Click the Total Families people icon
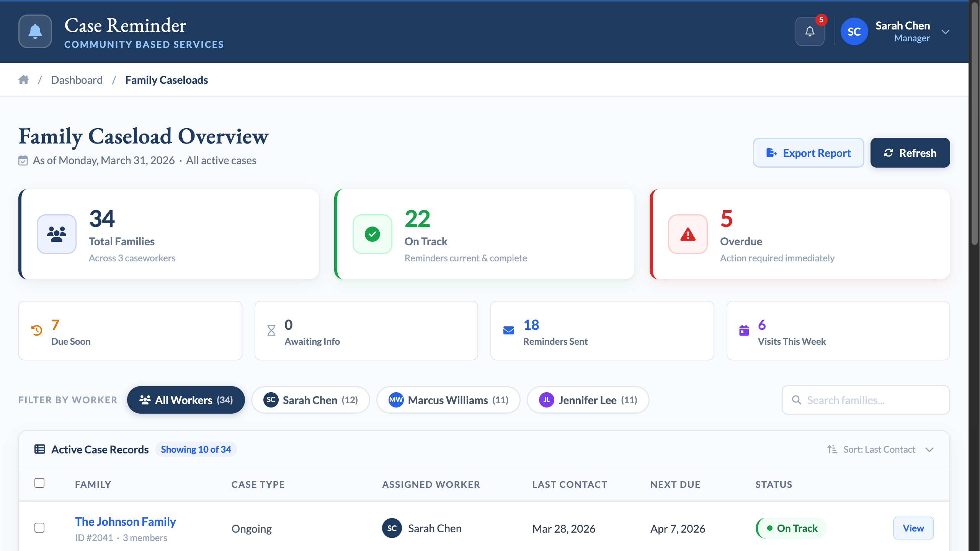 coord(57,234)
